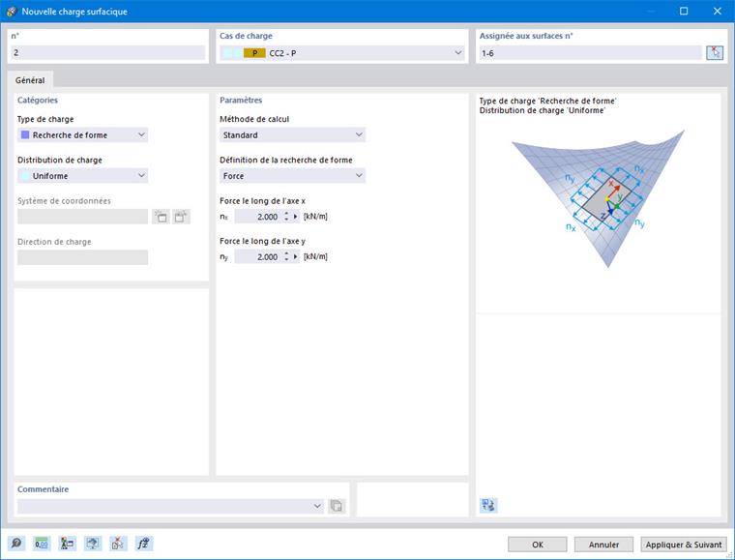Click Appliquer & Suivant button

tap(684, 545)
